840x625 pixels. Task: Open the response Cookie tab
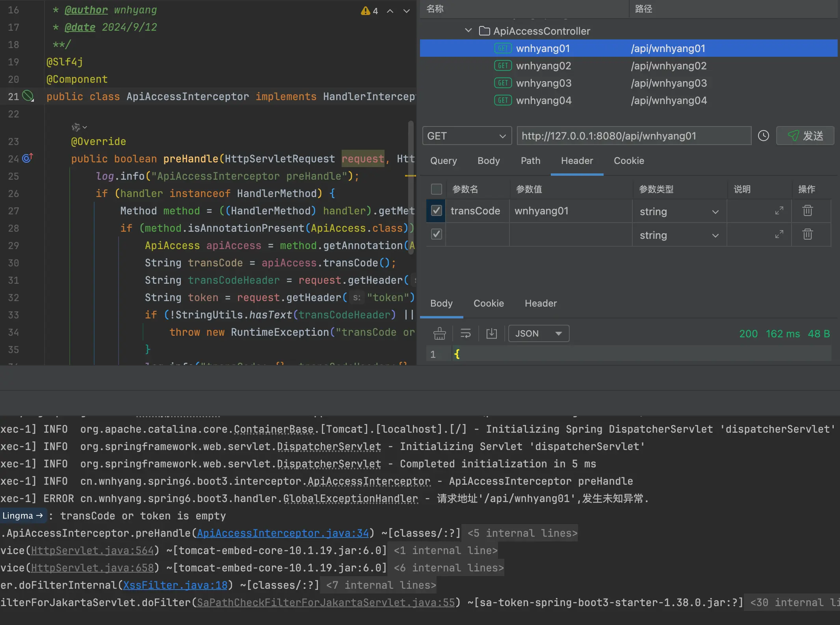point(489,303)
